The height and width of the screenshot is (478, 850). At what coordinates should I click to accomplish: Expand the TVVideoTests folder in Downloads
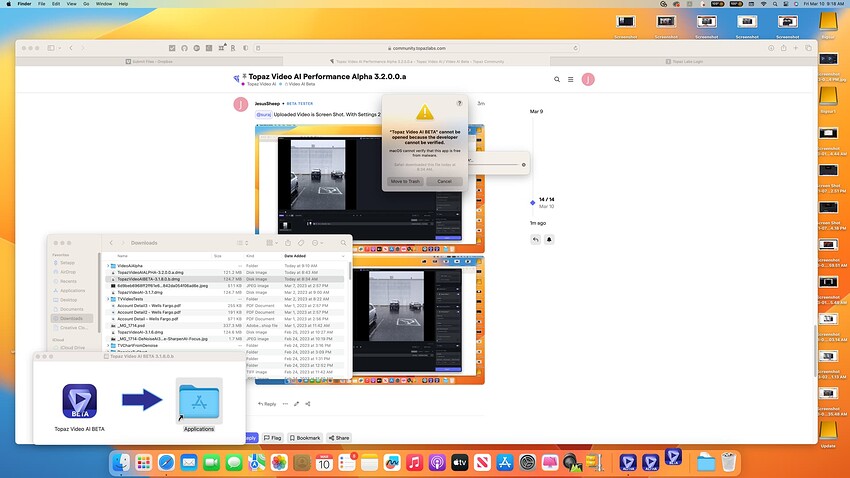tap(108, 299)
